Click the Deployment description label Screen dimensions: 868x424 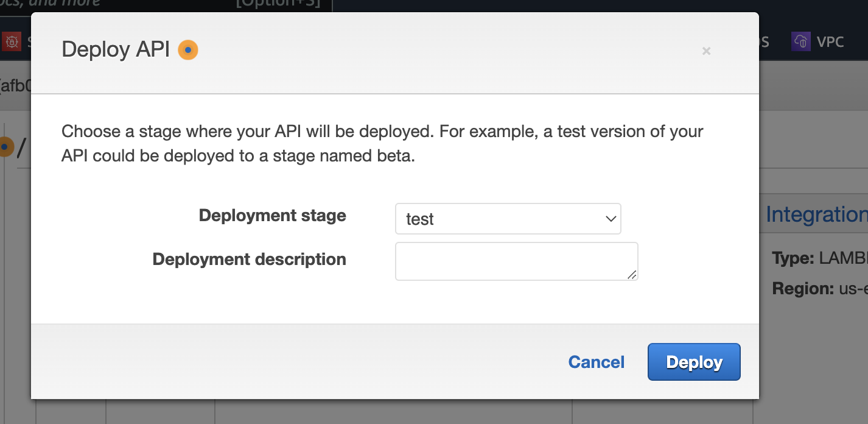249,260
